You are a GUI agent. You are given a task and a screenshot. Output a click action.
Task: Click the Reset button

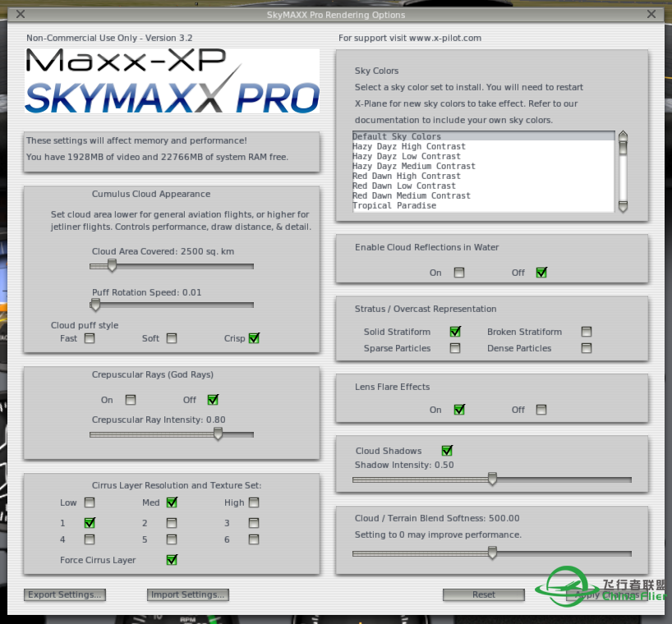(483, 594)
